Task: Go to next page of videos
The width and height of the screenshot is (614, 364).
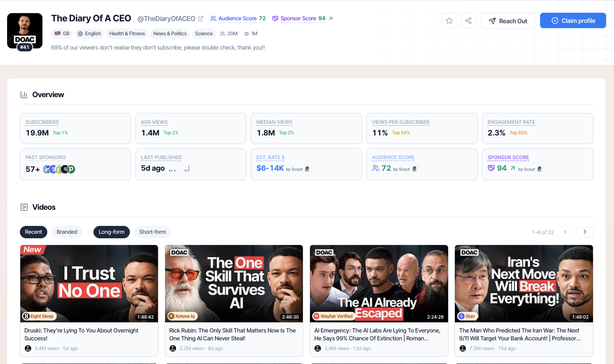Action: [x=585, y=232]
